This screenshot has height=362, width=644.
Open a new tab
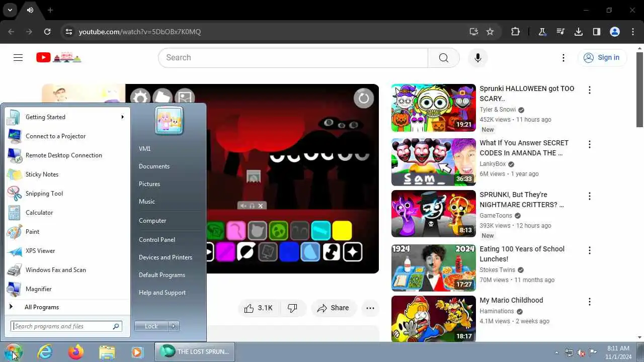50,10
